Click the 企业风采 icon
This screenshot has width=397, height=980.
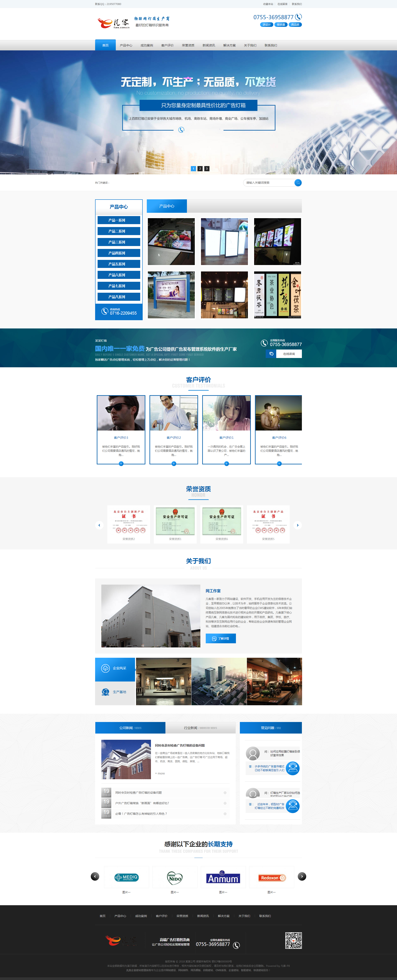click(x=105, y=668)
